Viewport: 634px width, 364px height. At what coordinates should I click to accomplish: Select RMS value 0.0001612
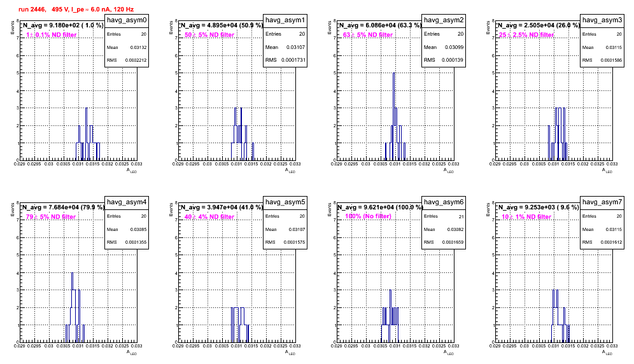tap(611, 242)
